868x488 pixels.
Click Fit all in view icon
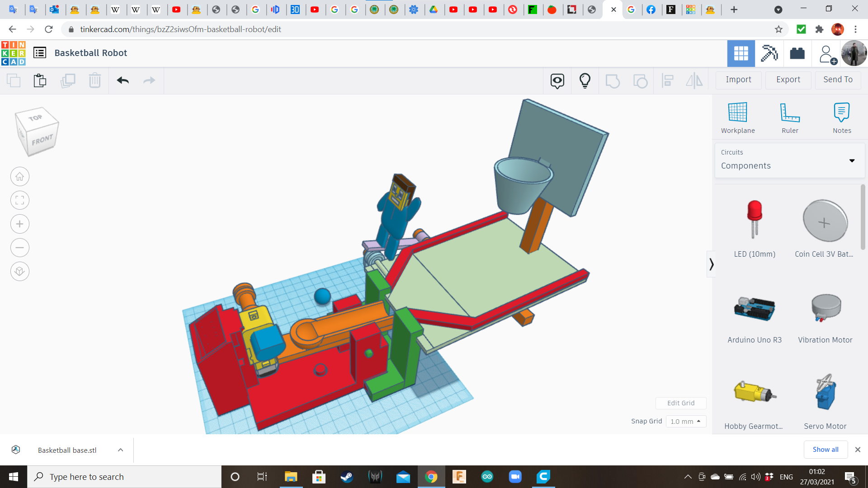20,200
